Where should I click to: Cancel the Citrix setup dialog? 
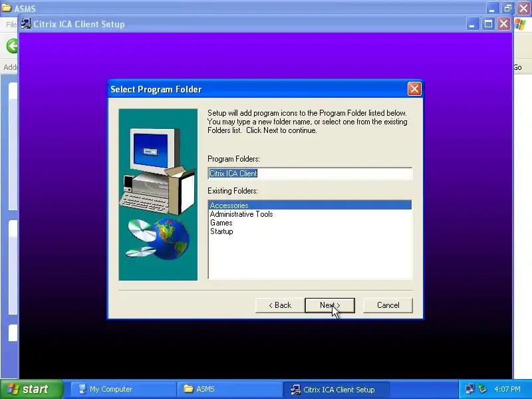388,305
